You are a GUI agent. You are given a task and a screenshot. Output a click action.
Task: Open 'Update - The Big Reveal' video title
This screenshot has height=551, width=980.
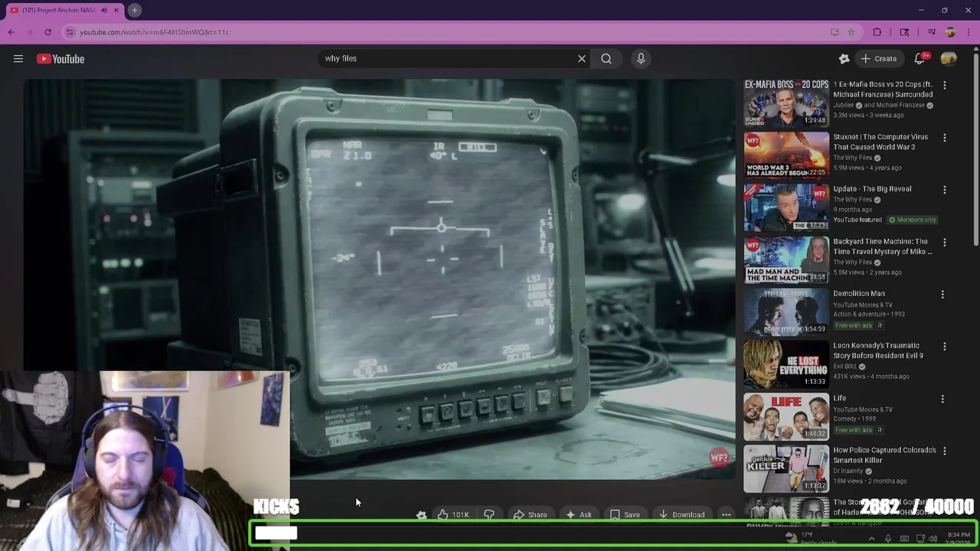coord(872,189)
